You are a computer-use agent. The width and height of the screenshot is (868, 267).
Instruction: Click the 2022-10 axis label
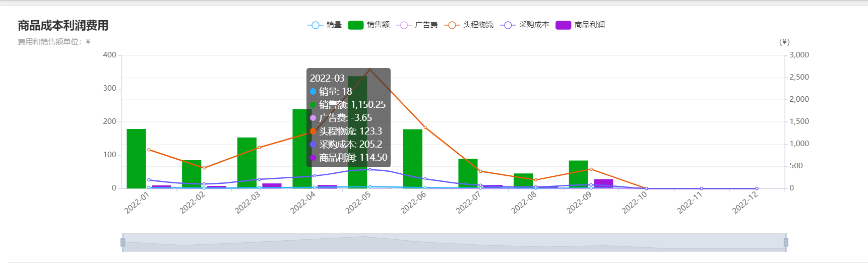pyautogui.click(x=634, y=203)
